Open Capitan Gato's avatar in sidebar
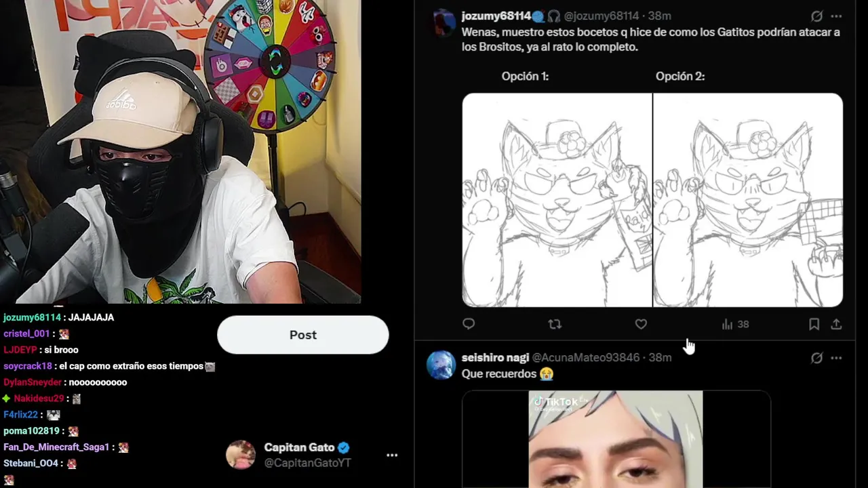The image size is (868, 488). [240, 455]
